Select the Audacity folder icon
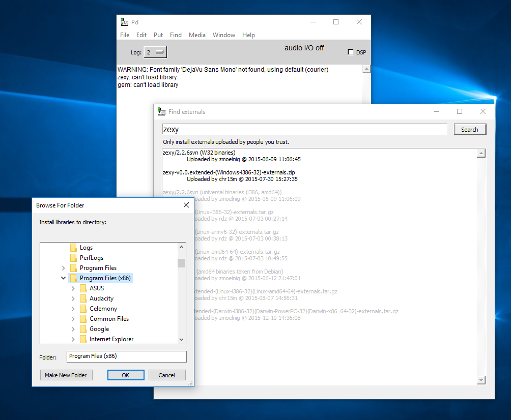Image resolution: width=511 pixels, height=420 pixels. [83, 298]
